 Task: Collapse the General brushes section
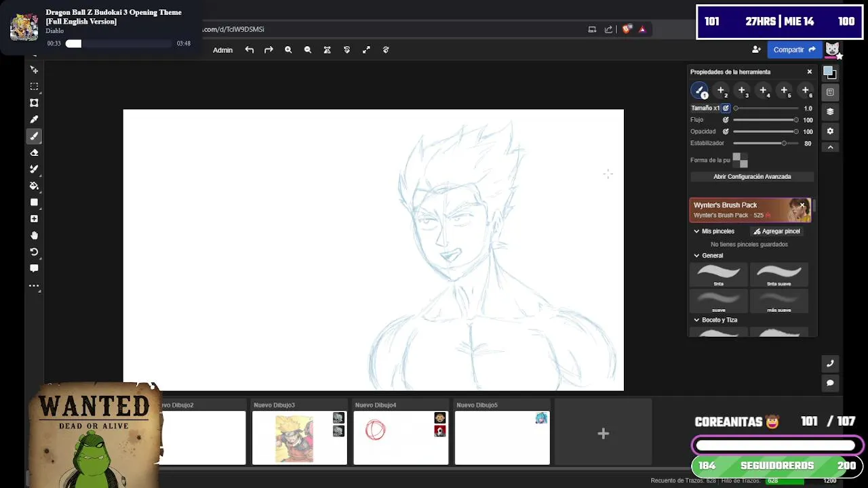696,256
